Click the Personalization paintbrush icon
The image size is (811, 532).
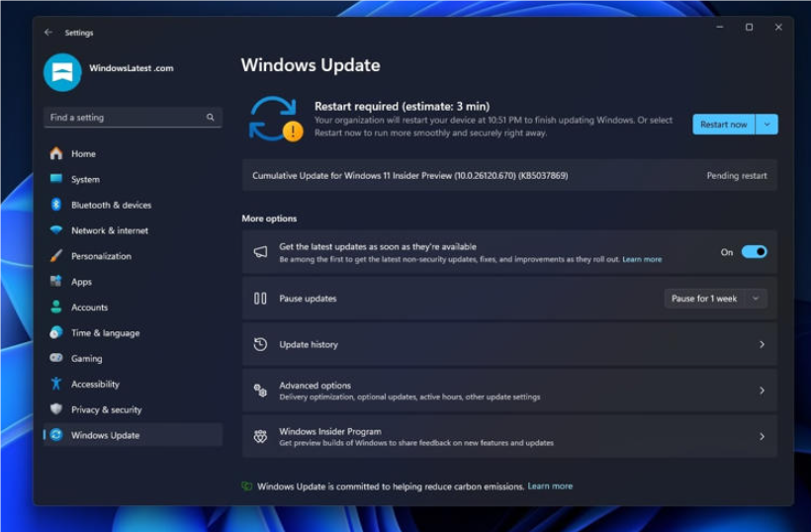(55, 256)
